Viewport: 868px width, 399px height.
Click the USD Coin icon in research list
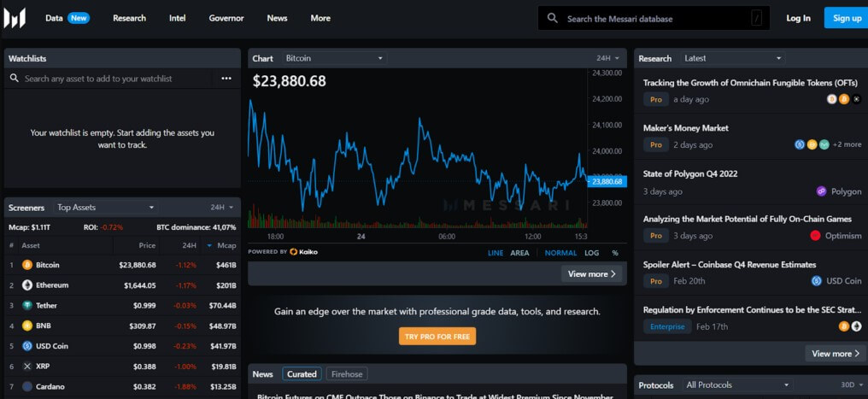(x=817, y=281)
